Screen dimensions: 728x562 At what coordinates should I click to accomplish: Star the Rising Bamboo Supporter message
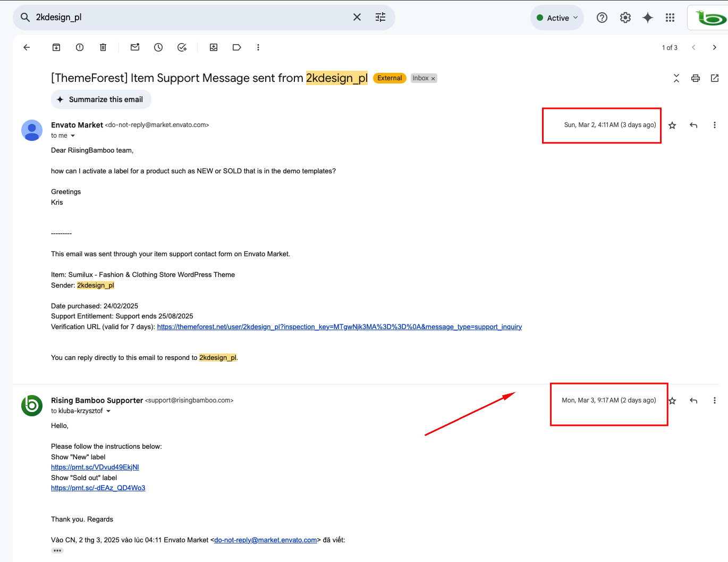672,400
